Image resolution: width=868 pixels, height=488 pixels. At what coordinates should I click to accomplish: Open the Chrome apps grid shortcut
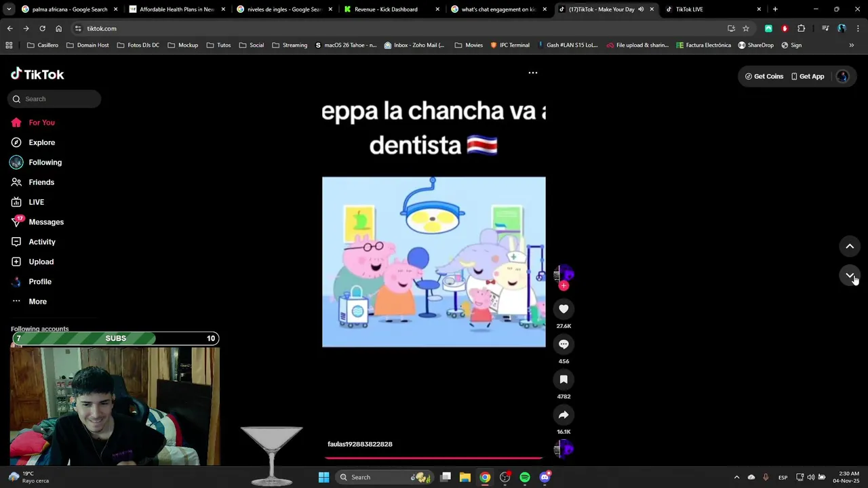click(9, 45)
